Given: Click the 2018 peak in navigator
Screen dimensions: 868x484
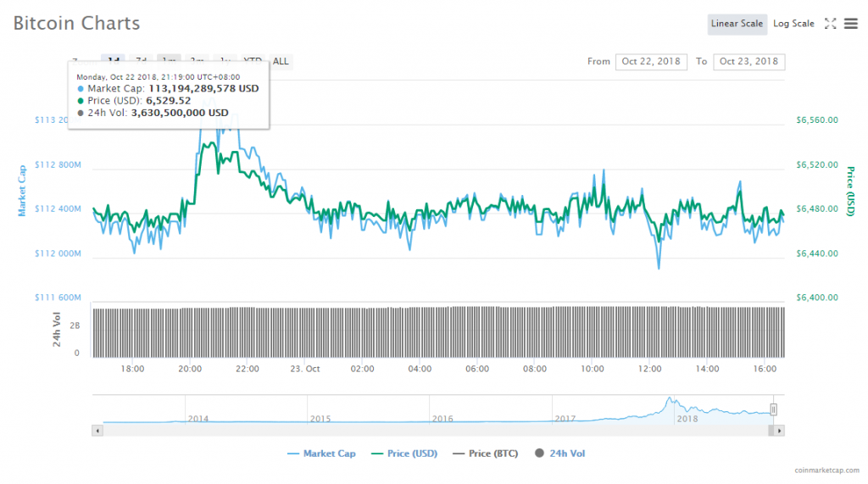Looking at the screenshot, I should [x=670, y=400].
